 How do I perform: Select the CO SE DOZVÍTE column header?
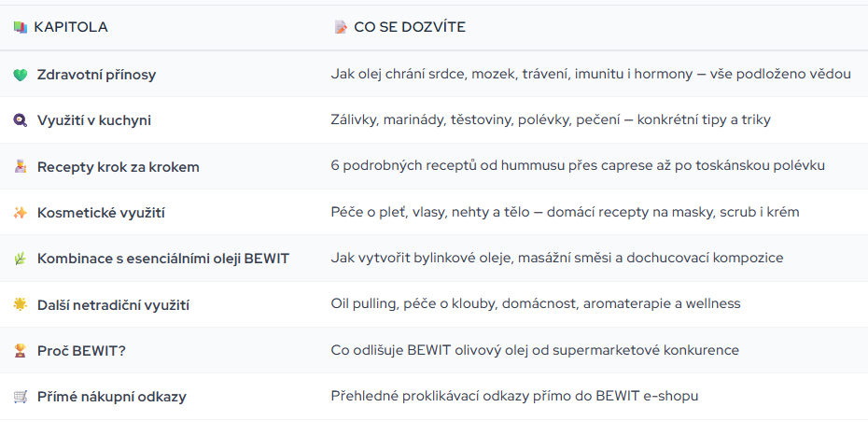pyautogui.click(x=410, y=27)
